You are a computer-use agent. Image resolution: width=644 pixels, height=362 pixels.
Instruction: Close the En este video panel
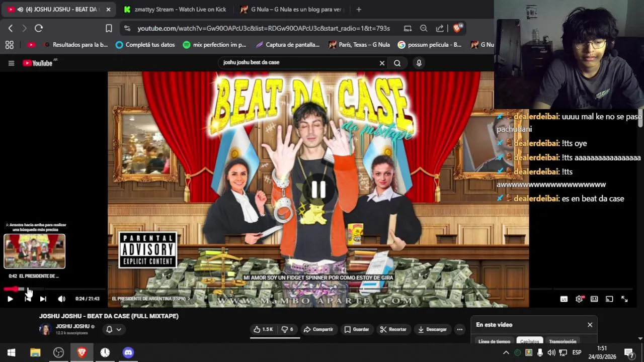(590, 325)
